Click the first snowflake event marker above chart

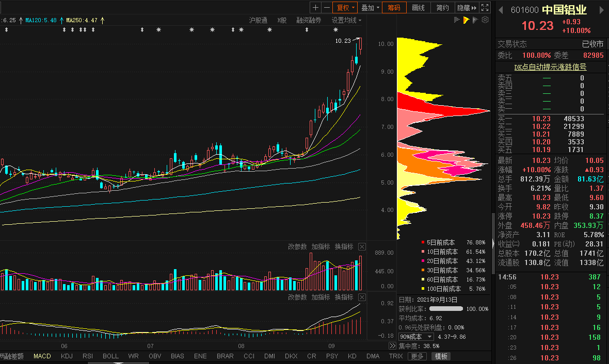tap(158, 29)
